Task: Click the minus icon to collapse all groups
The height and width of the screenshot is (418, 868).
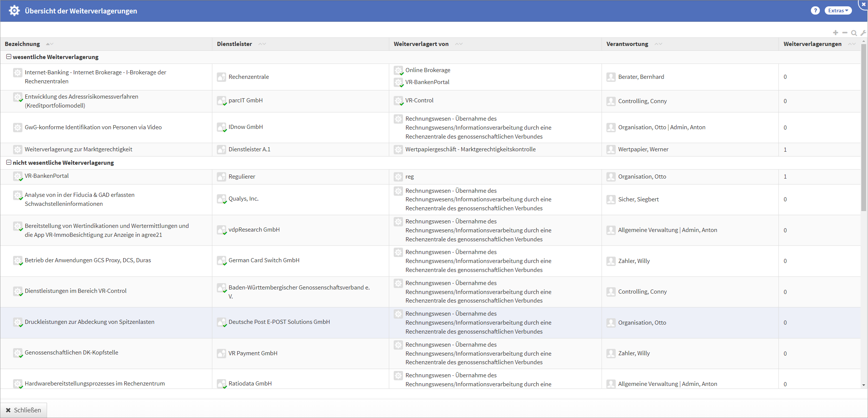Action: 845,32
